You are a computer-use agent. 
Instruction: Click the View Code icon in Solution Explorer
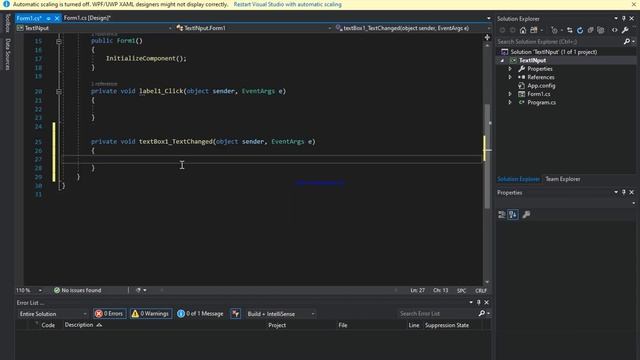coord(615,30)
